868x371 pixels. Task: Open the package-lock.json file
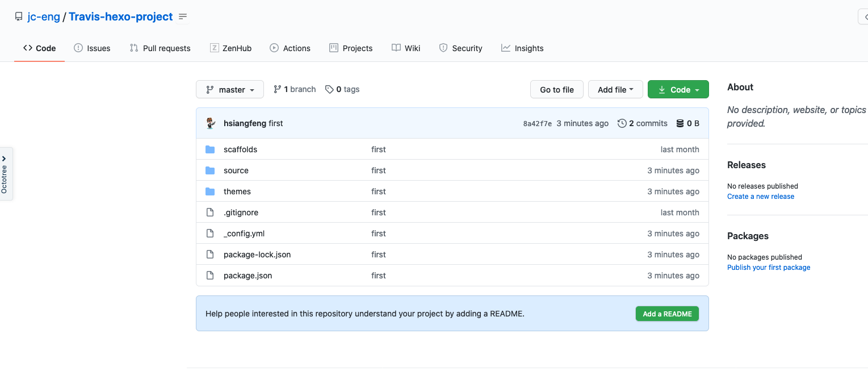[x=257, y=255]
